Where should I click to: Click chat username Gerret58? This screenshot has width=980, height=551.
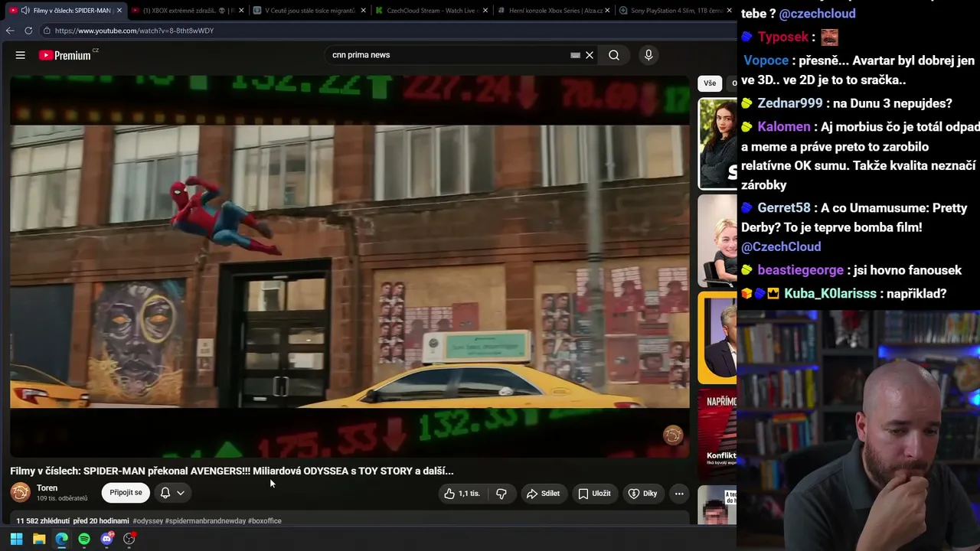784,208
